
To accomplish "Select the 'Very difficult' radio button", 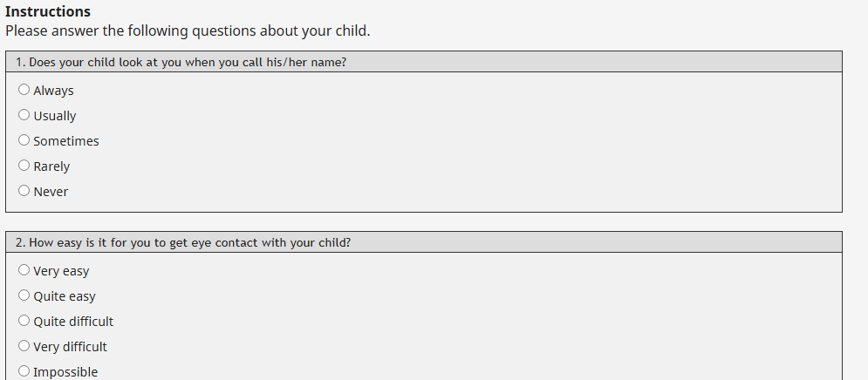I will tap(24, 346).
